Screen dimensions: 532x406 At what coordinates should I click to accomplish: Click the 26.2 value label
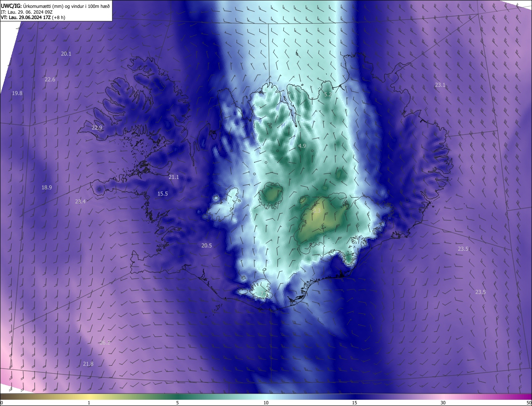(105, 343)
